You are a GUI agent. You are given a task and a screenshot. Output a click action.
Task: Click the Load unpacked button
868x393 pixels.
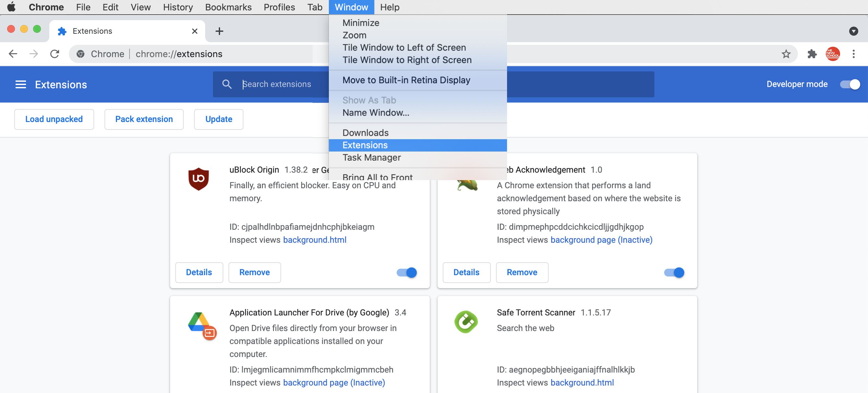[54, 119]
